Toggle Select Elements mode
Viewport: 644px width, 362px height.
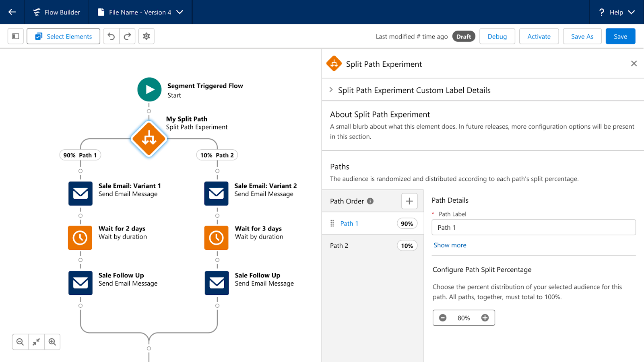click(64, 36)
